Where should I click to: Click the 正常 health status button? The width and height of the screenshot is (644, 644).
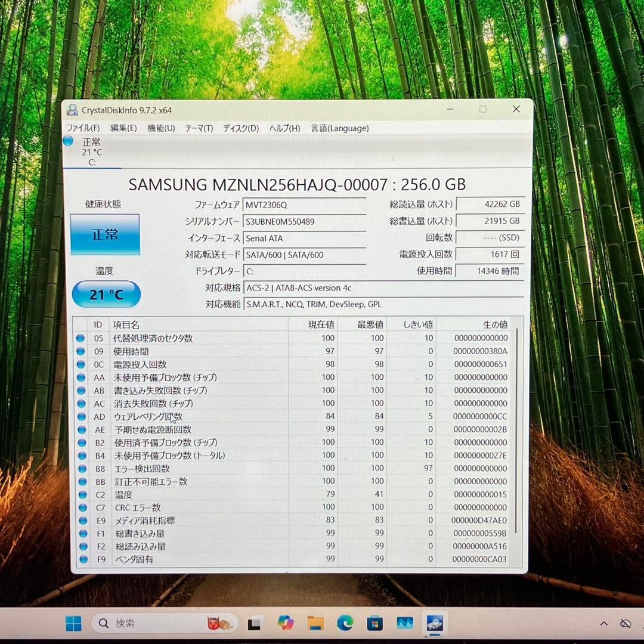[105, 234]
